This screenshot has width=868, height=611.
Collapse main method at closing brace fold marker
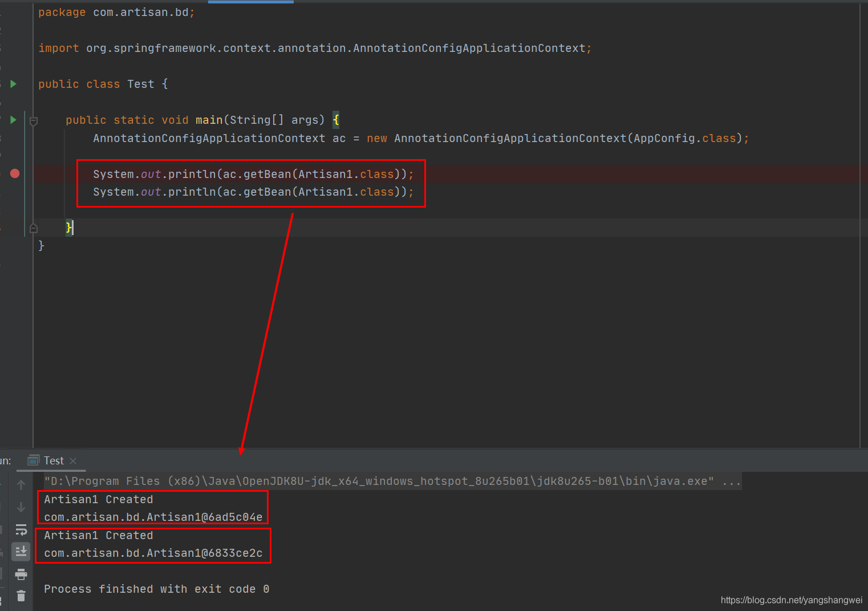click(x=34, y=228)
